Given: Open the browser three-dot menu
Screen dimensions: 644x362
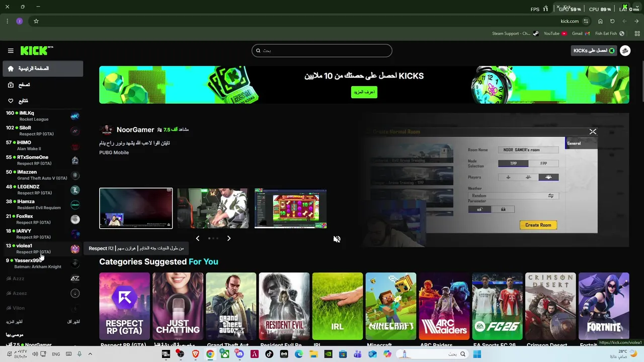Looking at the screenshot, I should coord(7,21).
